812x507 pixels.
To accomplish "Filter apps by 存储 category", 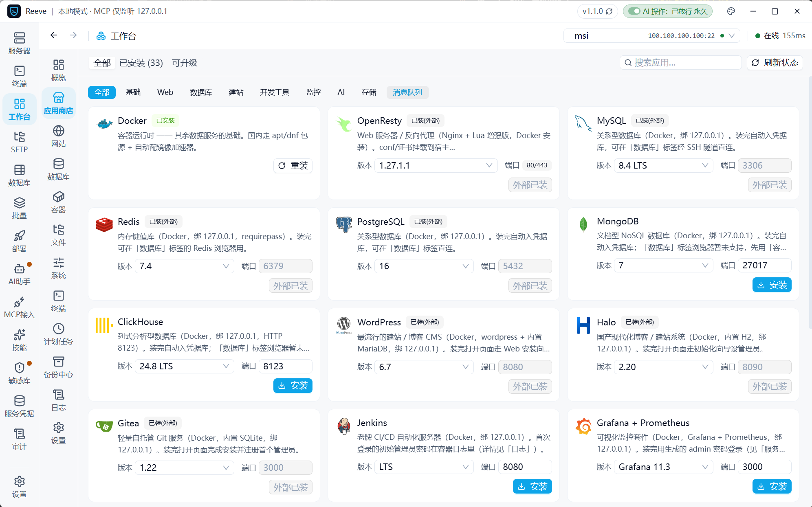I will [x=369, y=92].
